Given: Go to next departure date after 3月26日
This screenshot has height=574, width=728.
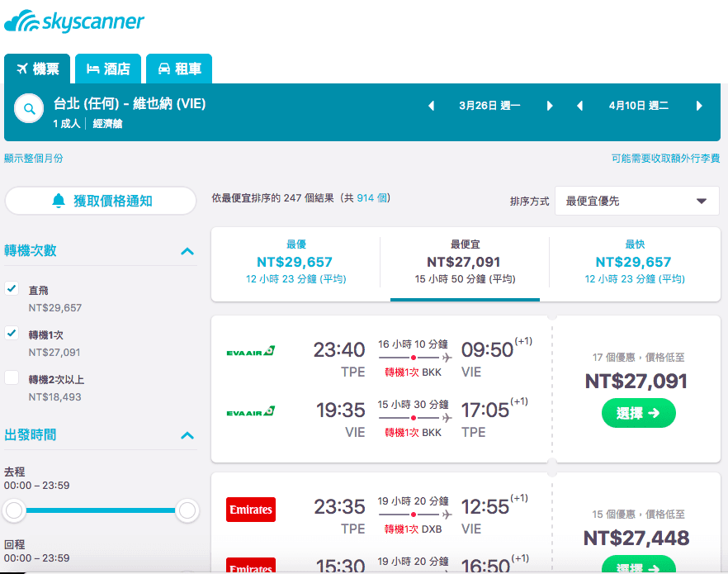Looking at the screenshot, I should click(x=550, y=106).
